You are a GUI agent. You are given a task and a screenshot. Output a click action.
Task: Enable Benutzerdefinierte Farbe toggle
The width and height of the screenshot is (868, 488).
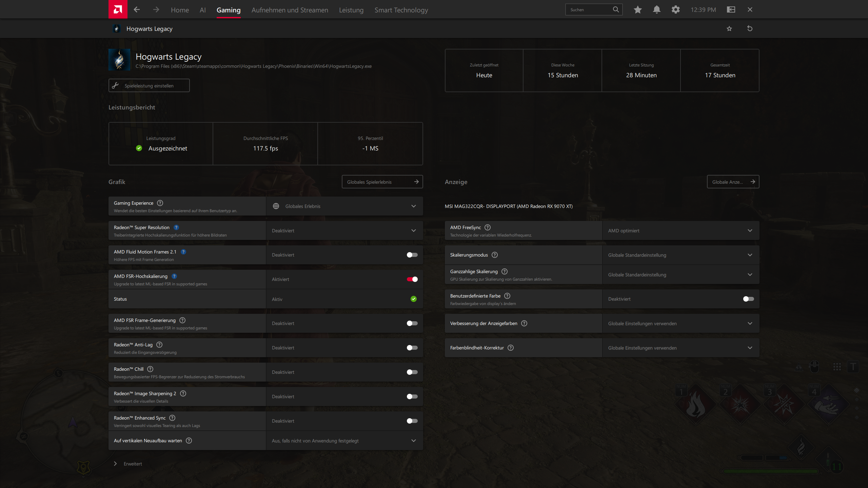(x=748, y=299)
